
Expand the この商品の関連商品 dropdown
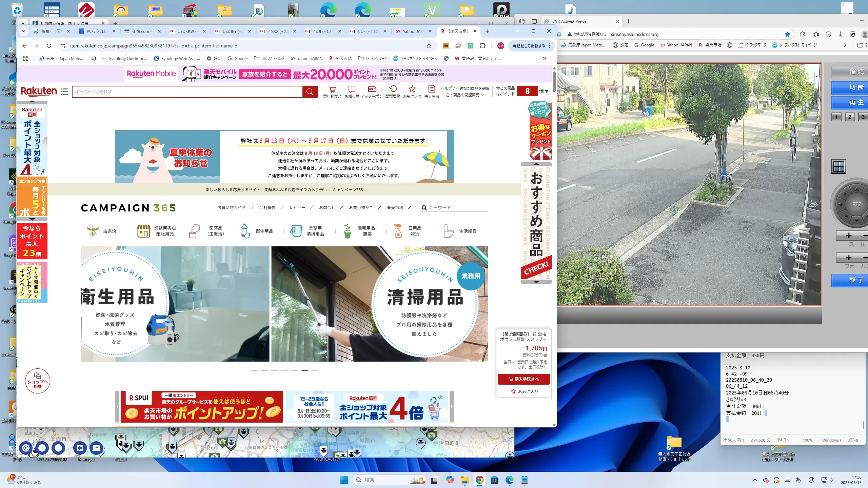(x=465, y=95)
